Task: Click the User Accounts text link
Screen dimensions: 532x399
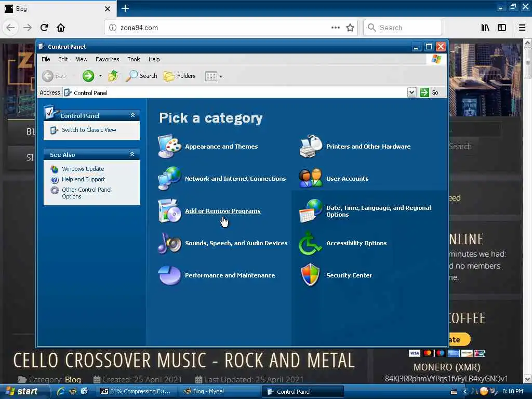Action: pyautogui.click(x=347, y=179)
